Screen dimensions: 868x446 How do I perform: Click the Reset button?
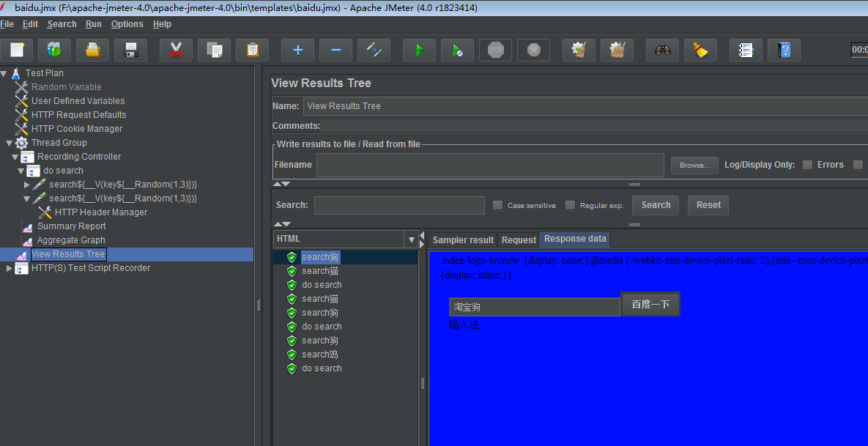click(x=708, y=205)
